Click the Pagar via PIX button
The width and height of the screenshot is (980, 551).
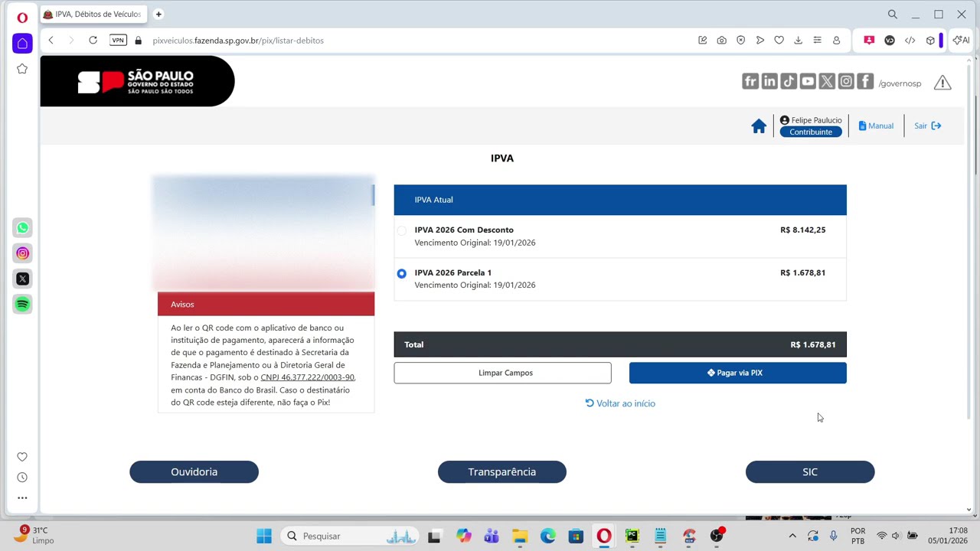click(x=737, y=373)
